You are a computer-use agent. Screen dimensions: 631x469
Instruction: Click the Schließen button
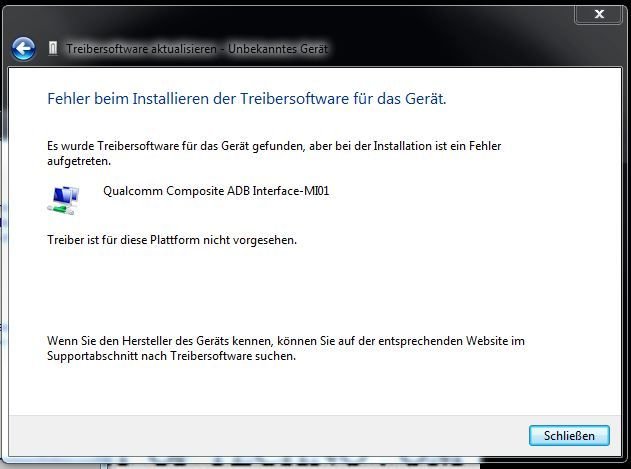[x=569, y=436]
